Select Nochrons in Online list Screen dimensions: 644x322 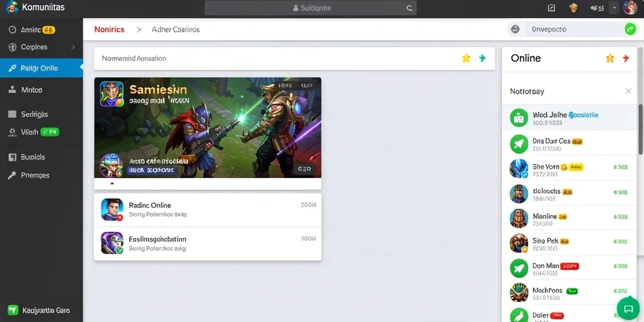[569, 293]
